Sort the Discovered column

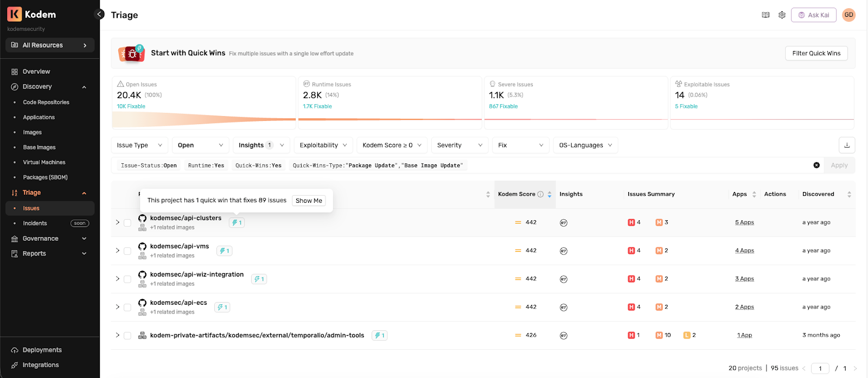849,194
